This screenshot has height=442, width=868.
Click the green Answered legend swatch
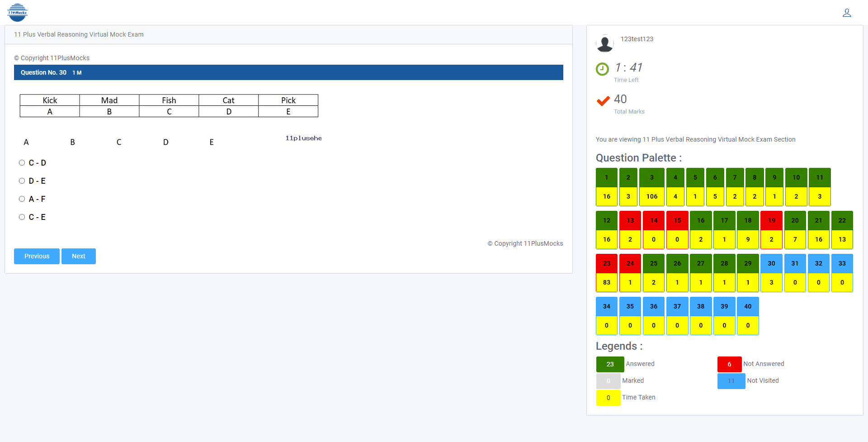(x=610, y=364)
